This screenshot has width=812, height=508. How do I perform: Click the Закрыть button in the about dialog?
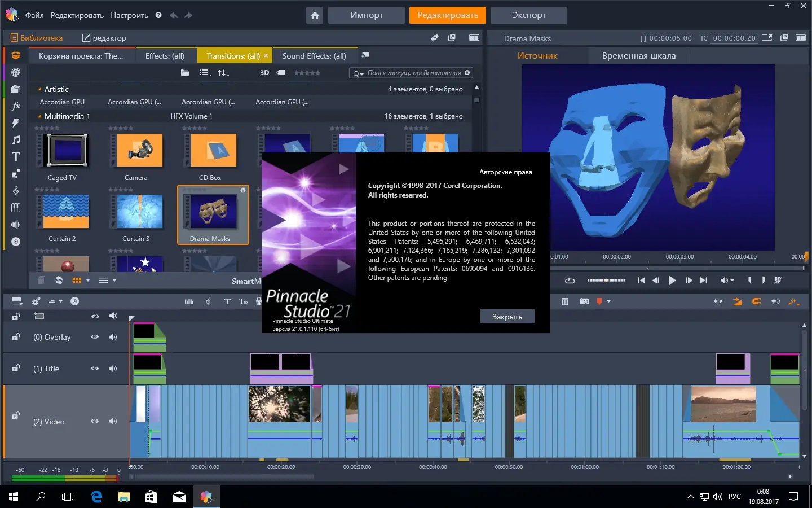point(507,317)
